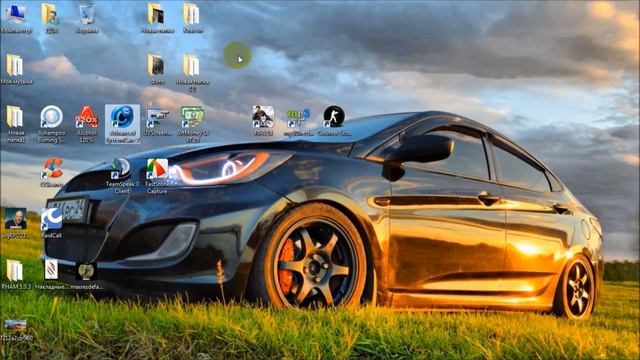Open the mp3DirectCut shortcut
Viewport: 640px width, 360px height.
click(298, 121)
